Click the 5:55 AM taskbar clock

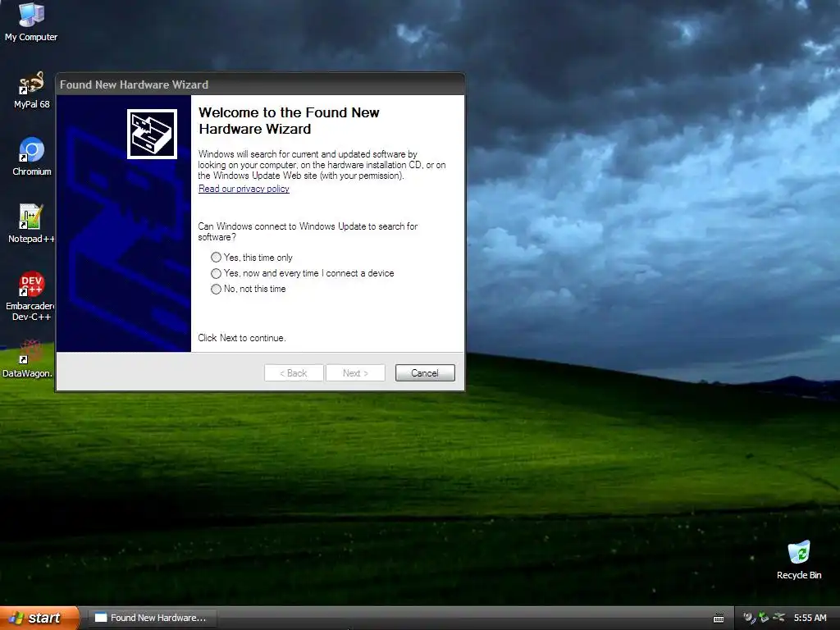point(810,618)
